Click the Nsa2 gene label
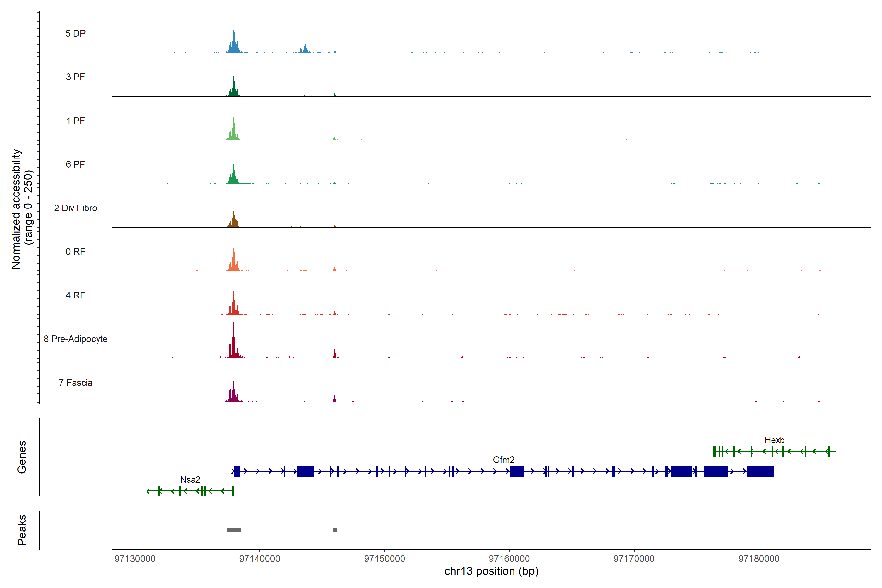The height and width of the screenshot is (588, 882). click(190, 480)
